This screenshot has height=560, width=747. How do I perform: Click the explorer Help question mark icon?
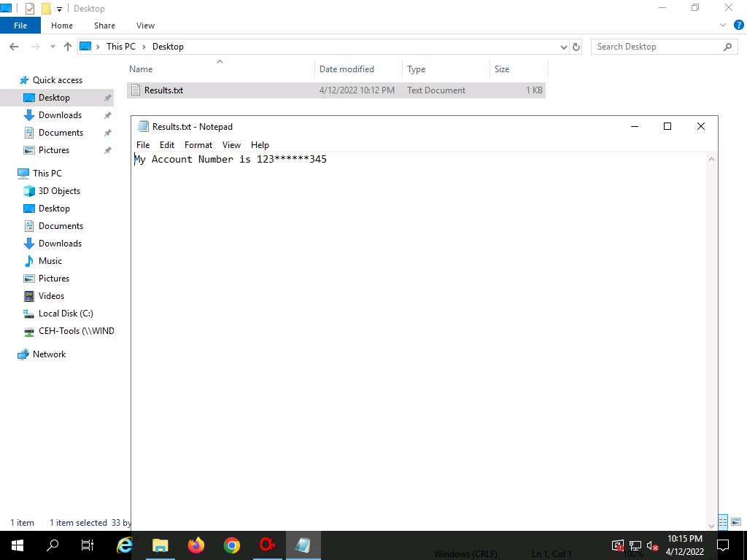click(x=735, y=26)
